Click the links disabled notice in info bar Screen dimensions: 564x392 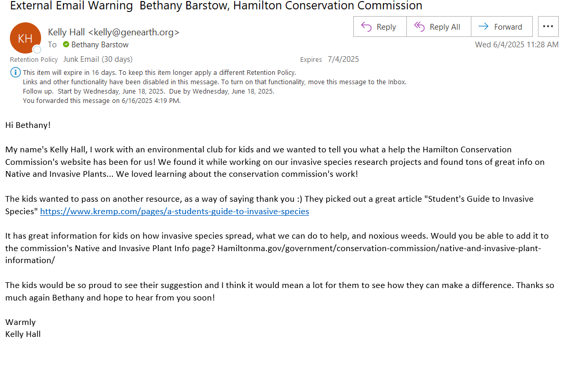tap(214, 82)
